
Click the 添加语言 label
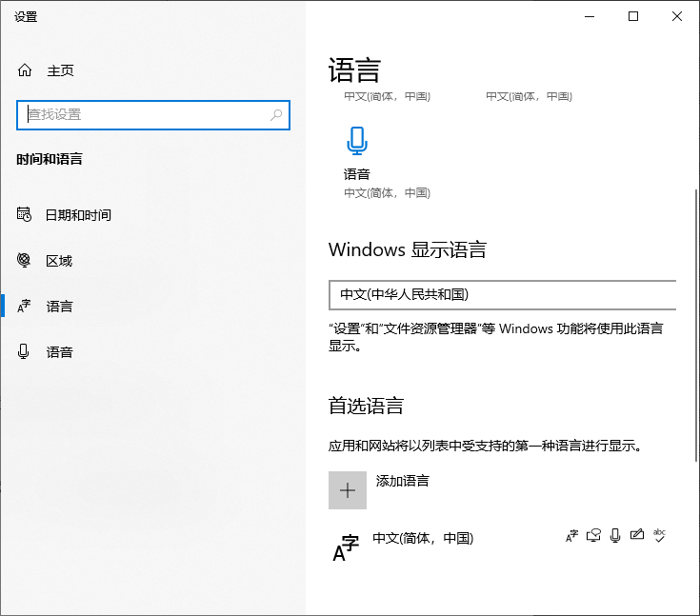point(402,481)
